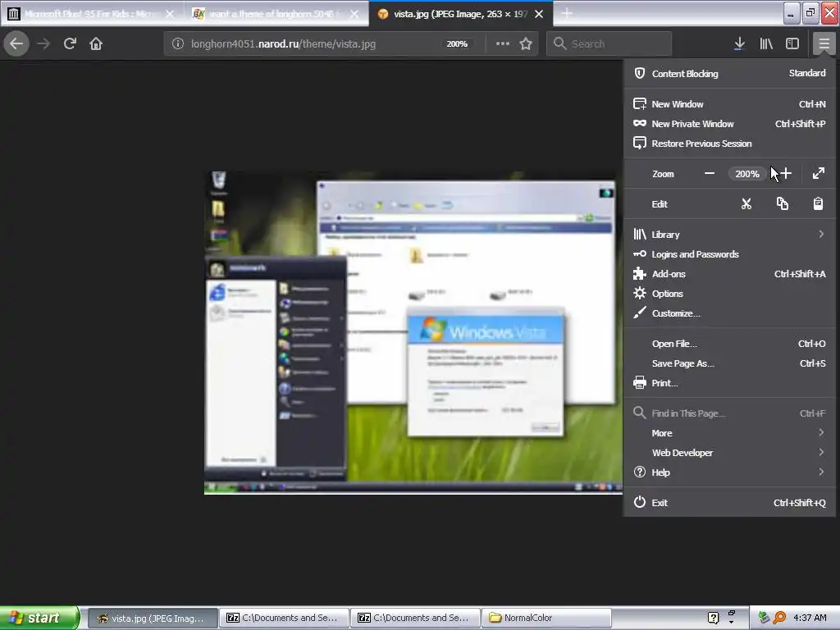This screenshot has width=840, height=630.
Task: Expand the More submenu
Action: point(729,433)
